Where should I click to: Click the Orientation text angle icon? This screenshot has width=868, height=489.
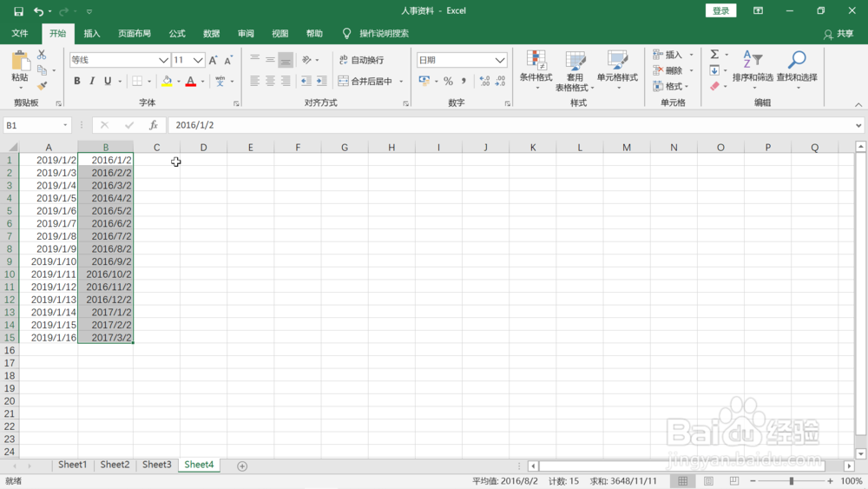306,60
